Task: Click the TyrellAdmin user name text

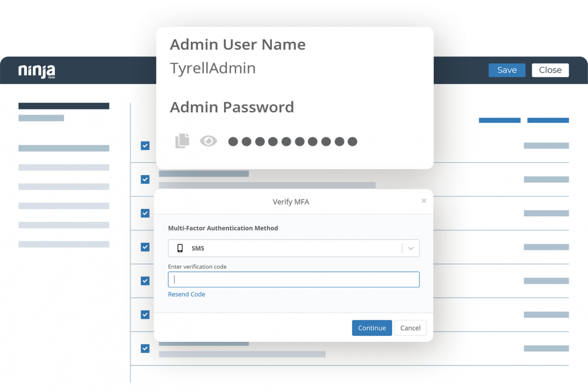Action: point(213,68)
